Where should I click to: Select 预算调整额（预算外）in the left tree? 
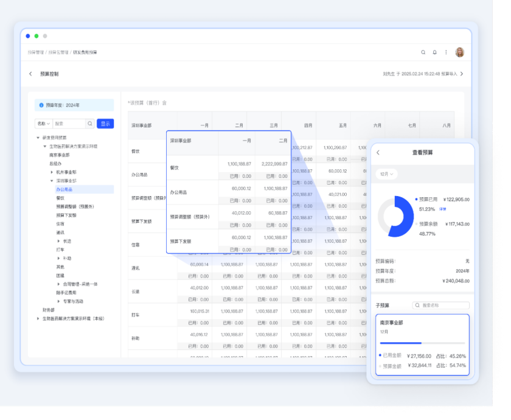coord(75,206)
